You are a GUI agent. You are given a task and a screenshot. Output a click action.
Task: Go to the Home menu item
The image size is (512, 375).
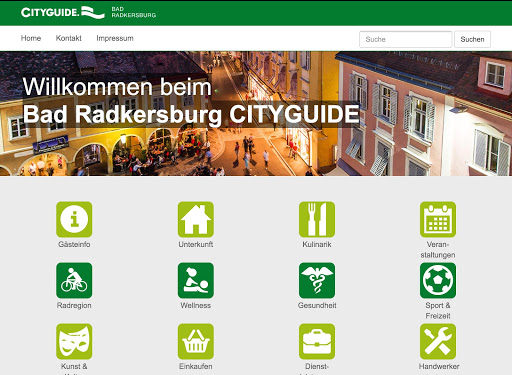(x=31, y=38)
